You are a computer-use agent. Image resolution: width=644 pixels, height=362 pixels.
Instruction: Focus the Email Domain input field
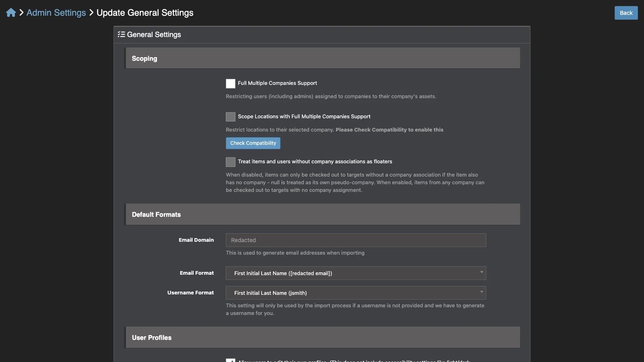[x=356, y=240]
